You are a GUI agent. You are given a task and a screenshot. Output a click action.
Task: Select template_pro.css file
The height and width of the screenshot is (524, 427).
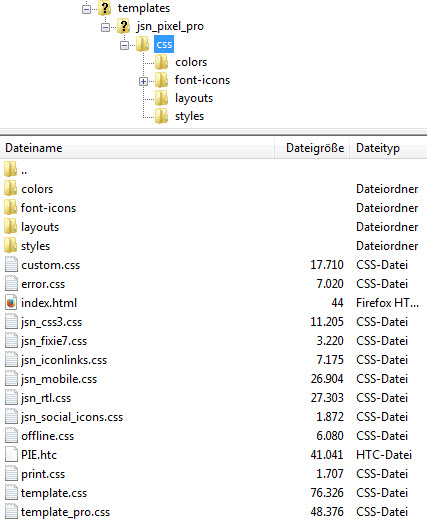coord(65,512)
